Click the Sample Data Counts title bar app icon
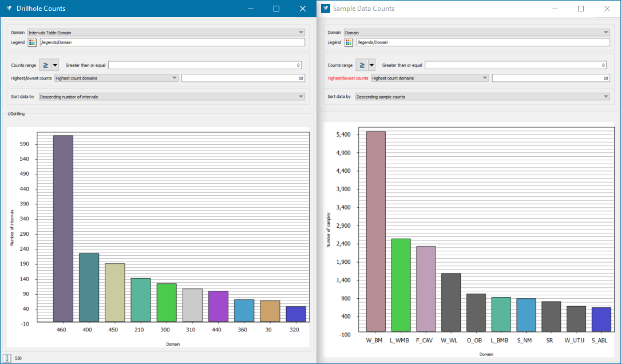 (x=326, y=9)
